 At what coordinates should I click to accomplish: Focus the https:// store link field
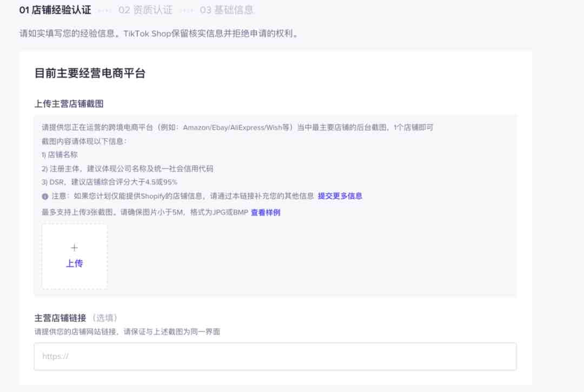point(275,357)
